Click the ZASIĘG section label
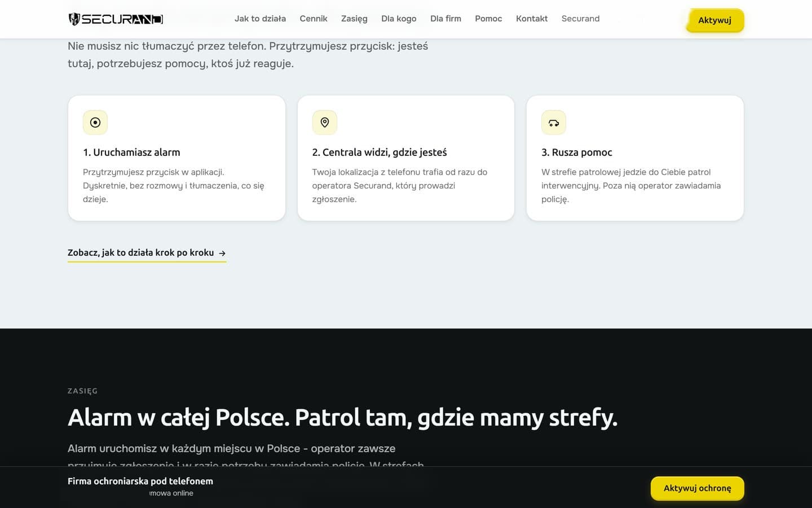 pyautogui.click(x=82, y=391)
